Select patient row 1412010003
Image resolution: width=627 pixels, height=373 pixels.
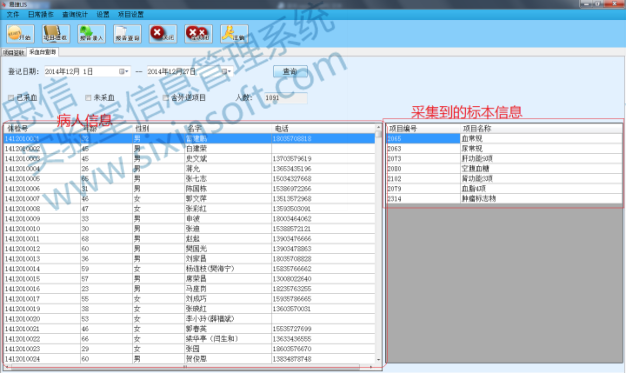tap(189, 159)
